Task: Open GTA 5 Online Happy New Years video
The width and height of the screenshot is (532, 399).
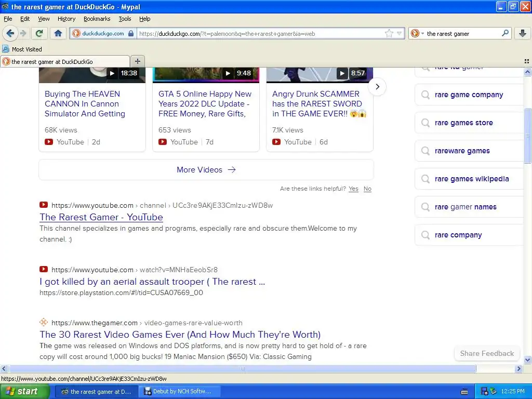Action: click(205, 104)
